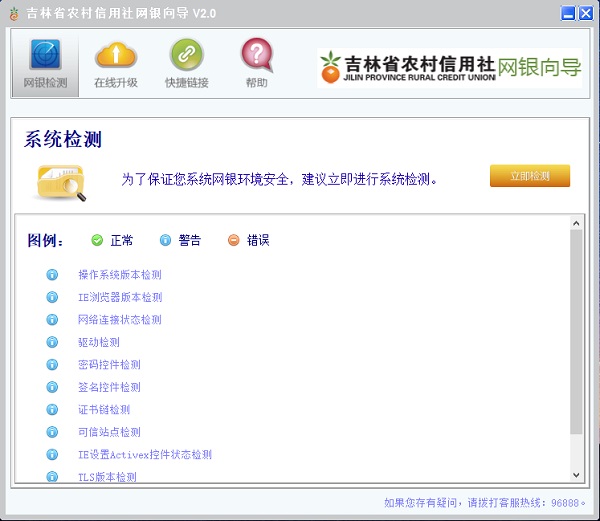Select the 签名控件检测 item
This screenshot has height=521, width=600.
point(109,387)
